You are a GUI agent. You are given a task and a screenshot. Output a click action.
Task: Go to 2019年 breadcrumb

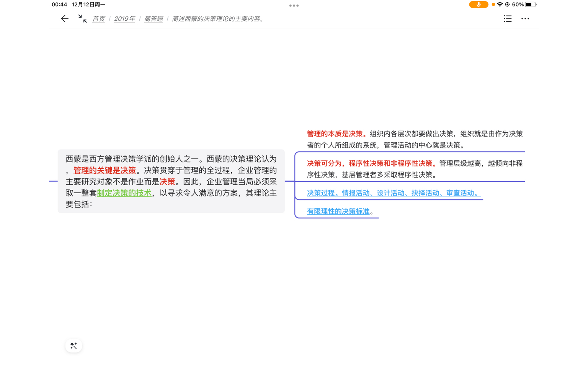(x=124, y=19)
